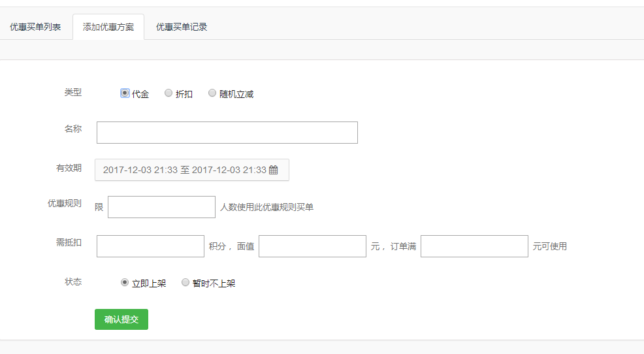Open the calendar icon in the validity period field

tap(274, 170)
